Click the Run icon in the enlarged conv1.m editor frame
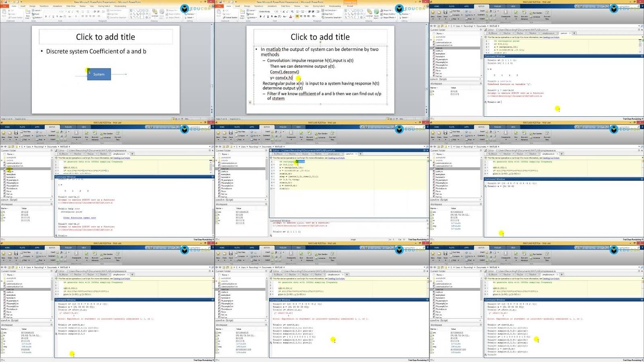The image size is (644, 362). click(x=301, y=132)
